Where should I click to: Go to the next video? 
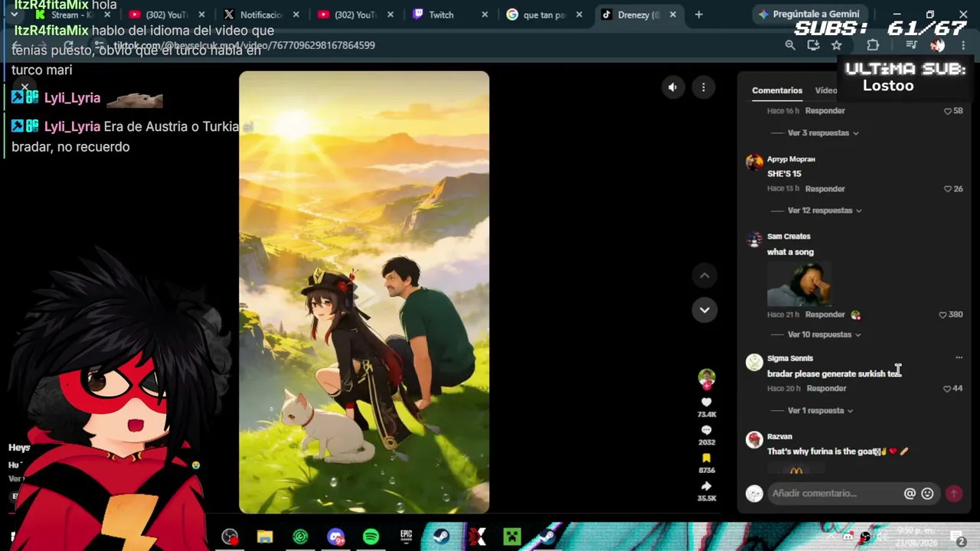point(704,310)
